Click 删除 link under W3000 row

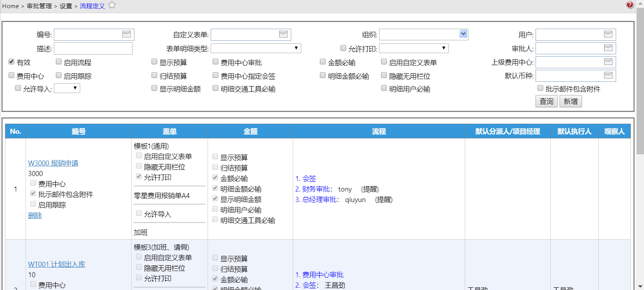coord(35,216)
